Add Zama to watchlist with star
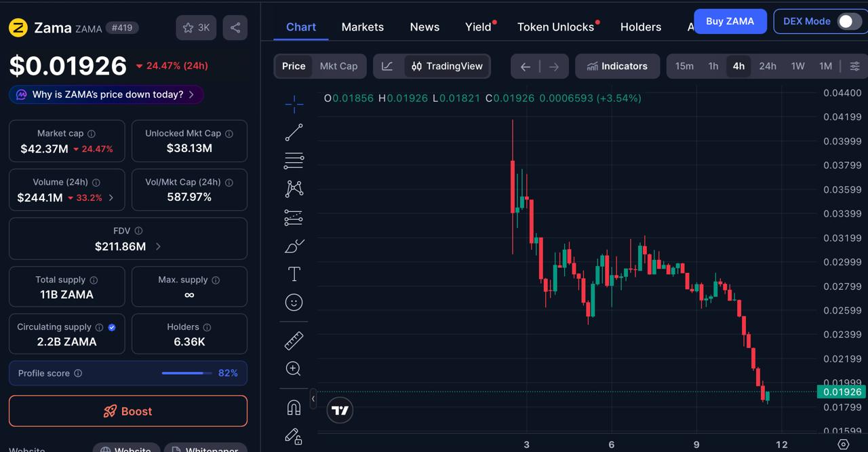 pos(196,28)
